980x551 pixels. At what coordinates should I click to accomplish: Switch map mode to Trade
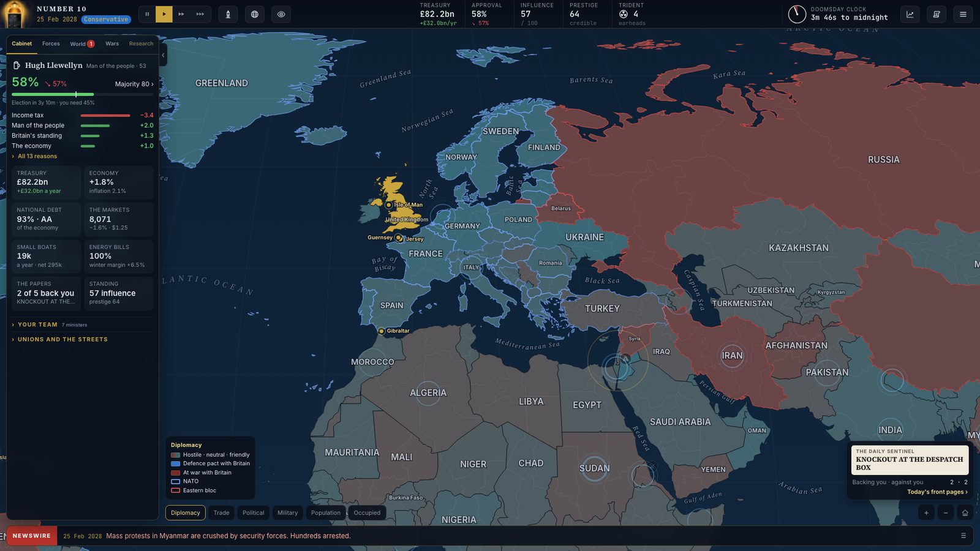221,513
